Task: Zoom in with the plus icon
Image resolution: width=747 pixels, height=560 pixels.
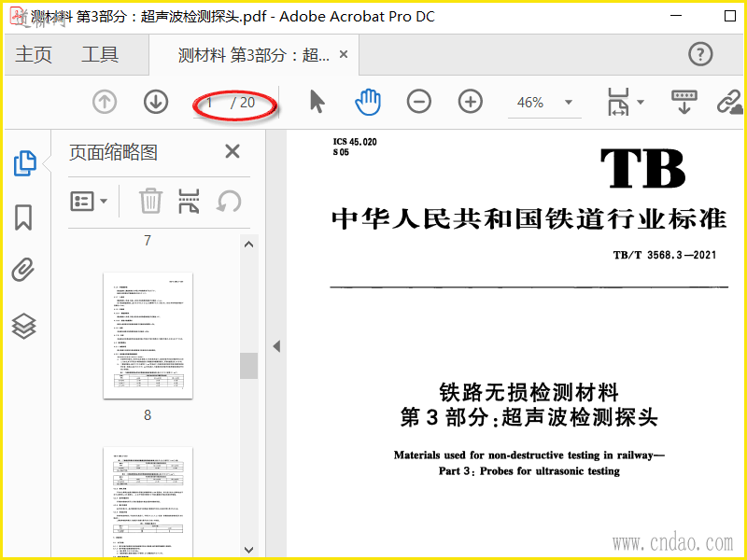Action: coord(471,102)
